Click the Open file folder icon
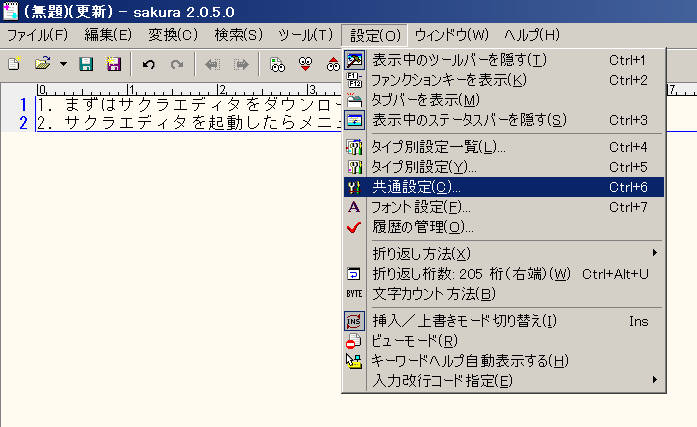Screen dimensions: 697x427 coord(42,64)
